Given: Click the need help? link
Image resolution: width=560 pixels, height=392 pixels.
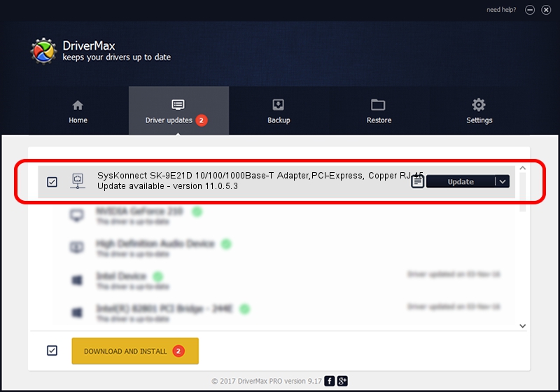Looking at the screenshot, I should (x=501, y=10).
